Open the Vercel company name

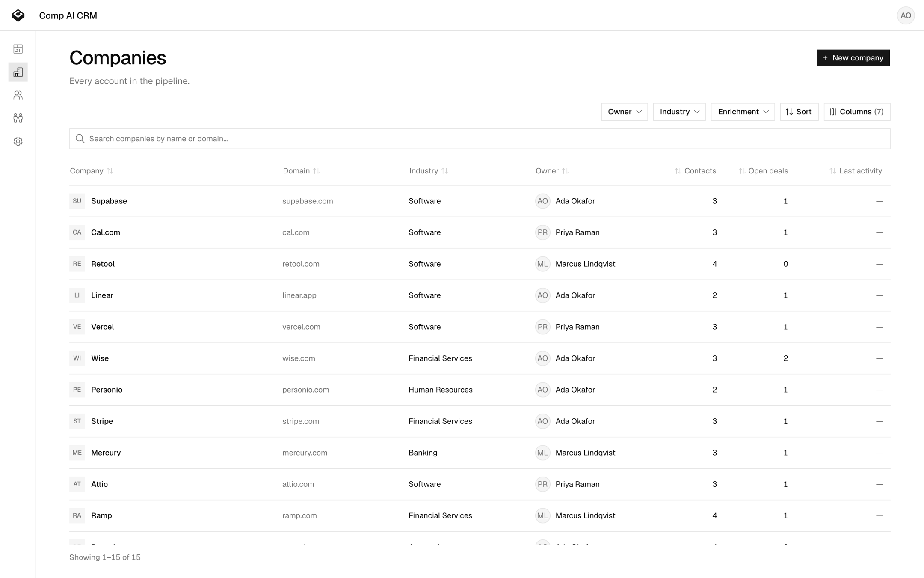click(x=103, y=327)
